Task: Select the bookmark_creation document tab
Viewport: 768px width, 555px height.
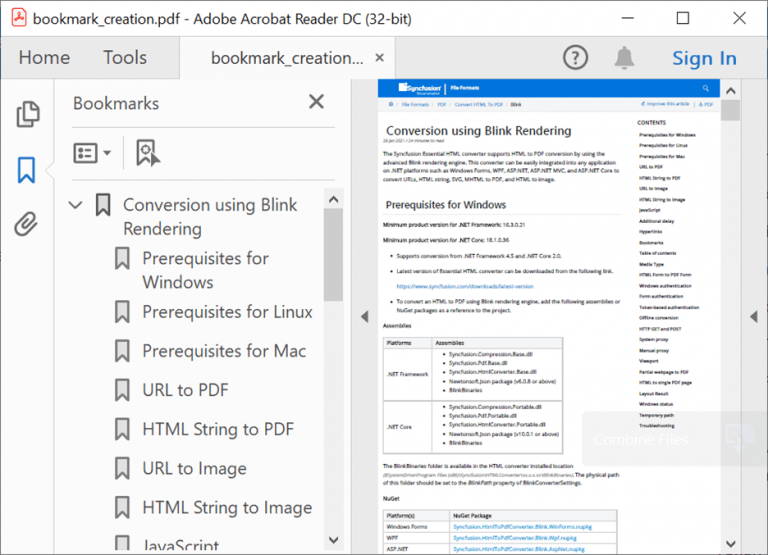Action: [x=287, y=58]
